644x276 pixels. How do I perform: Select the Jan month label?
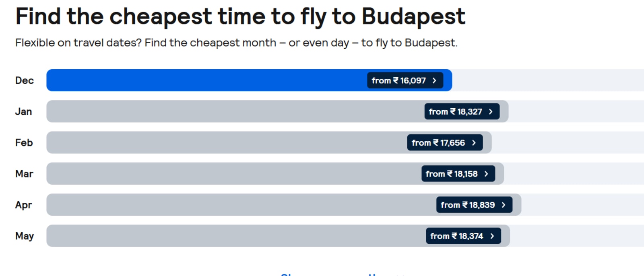[23, 111]
